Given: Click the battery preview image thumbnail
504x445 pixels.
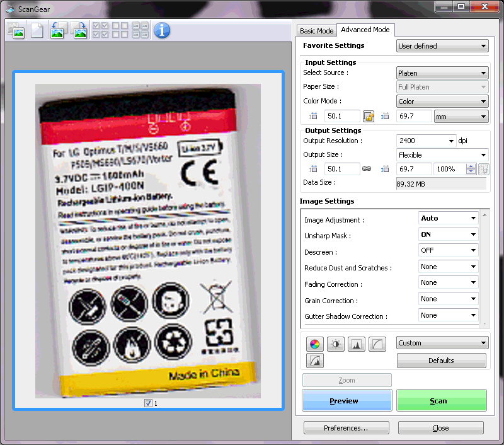Looking at the screenshot, I should (x=148, y=241).
